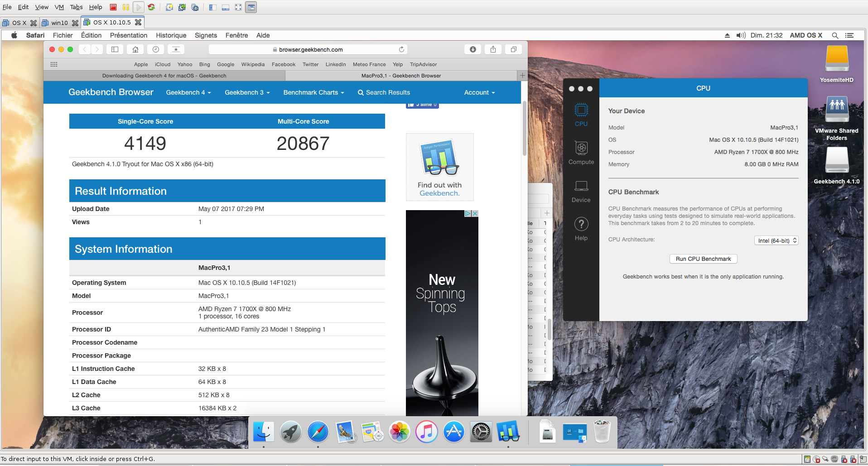Enter VMware full screen mode icon
The width and height of the screenshot is (868, 466).
tap(238, 7)
